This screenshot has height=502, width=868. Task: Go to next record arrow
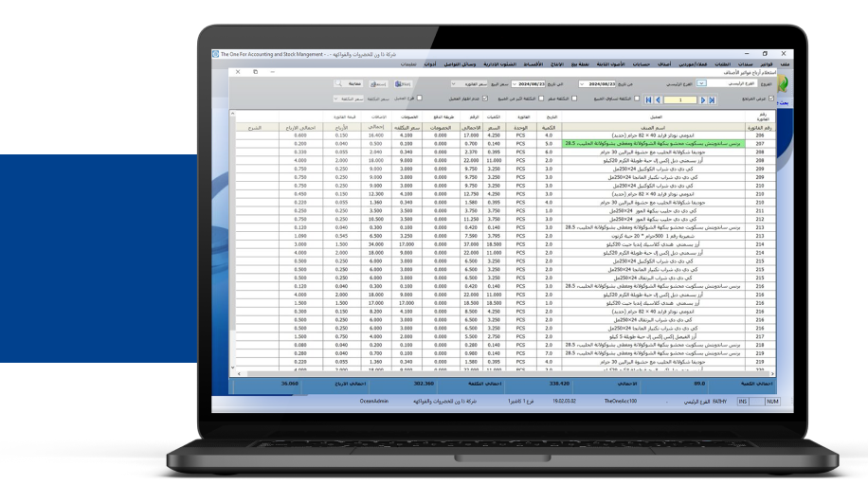click(703, 100)
